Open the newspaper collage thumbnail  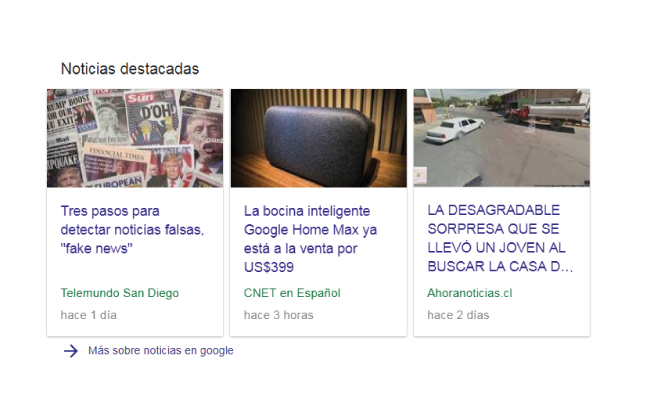tap(135, 138)
